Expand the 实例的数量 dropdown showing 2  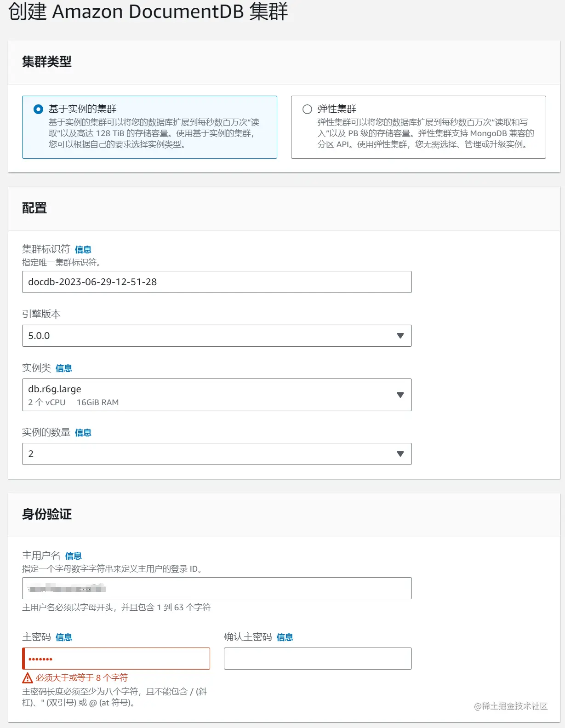tap(217, 454)
